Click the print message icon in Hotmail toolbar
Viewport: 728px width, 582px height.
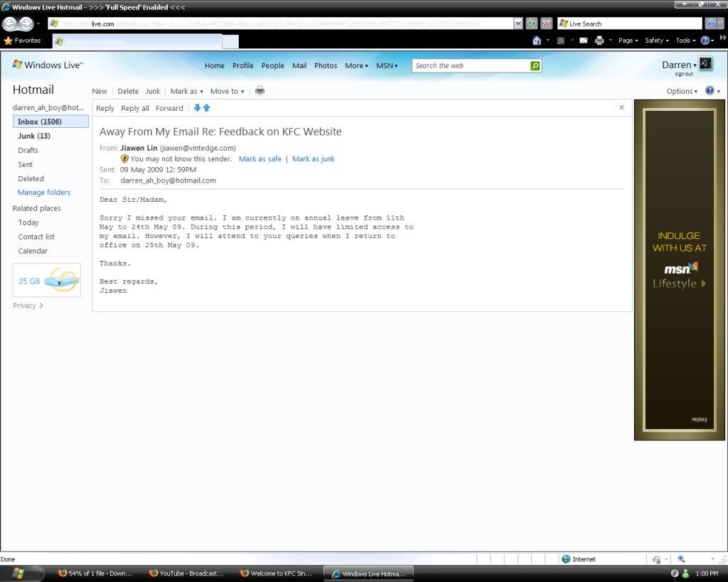pos(259,91)
